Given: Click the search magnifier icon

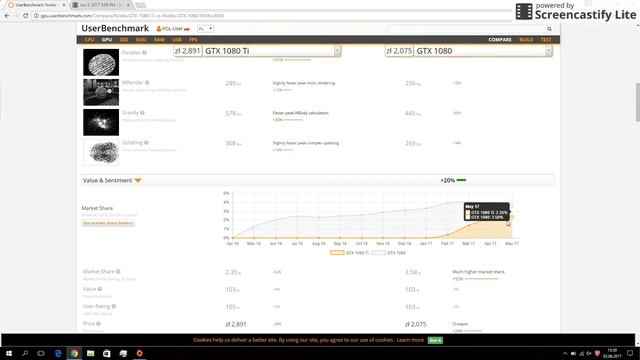Looking at the screenshot, I should click(x=549, y=29).
